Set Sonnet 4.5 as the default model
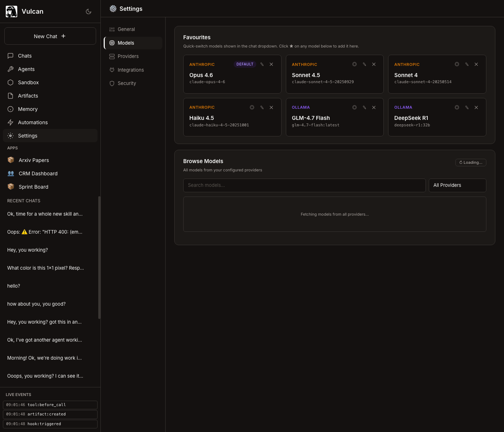 click(x=354, y=64)
